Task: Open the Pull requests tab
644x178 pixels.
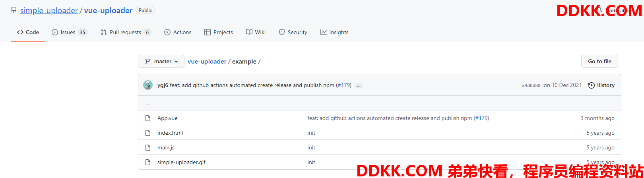Action: 126,32
